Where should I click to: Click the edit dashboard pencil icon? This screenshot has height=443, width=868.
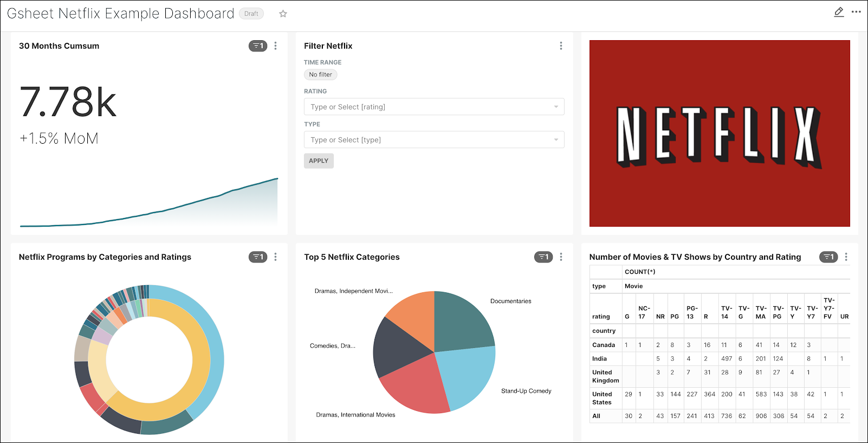click(839, 12)
